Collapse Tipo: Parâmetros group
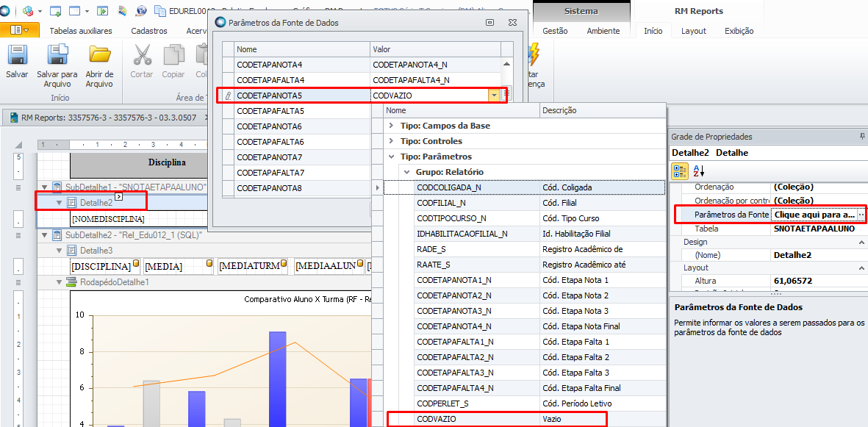 (x=392, y=157)
